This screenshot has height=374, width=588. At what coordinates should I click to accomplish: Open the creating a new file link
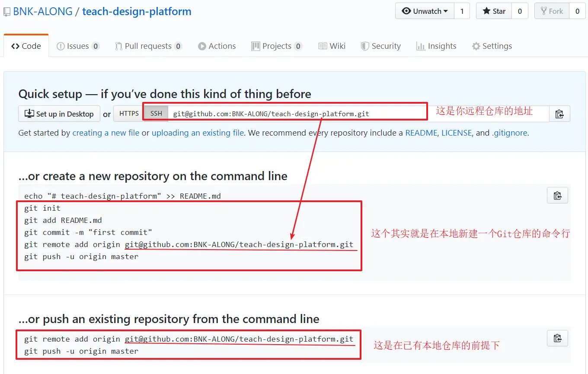(106, 133)
